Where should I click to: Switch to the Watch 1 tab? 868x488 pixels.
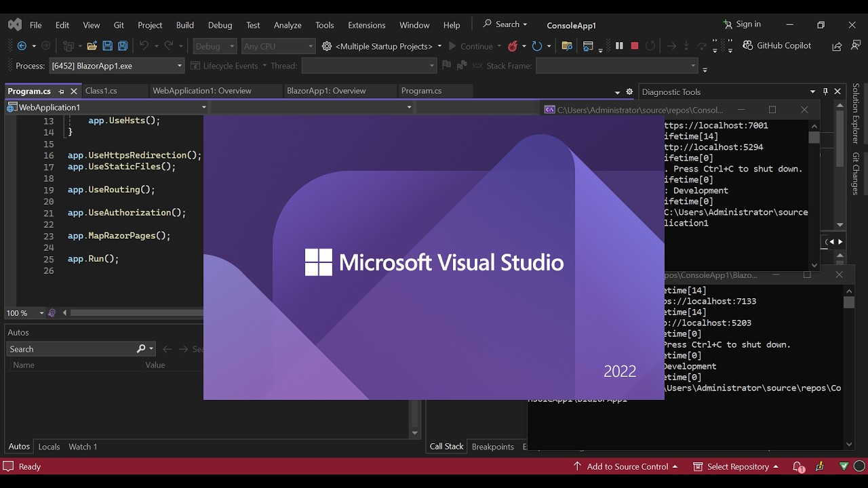83,447
